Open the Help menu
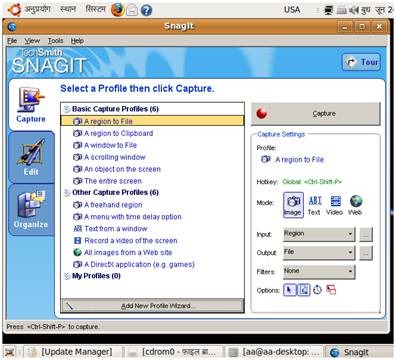Screen dimensions: 396x360 [x=77, y=41]
